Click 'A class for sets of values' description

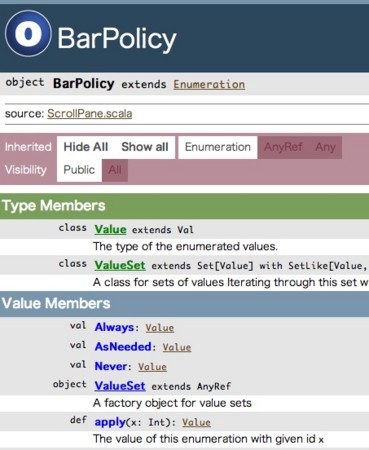(231, 283)
